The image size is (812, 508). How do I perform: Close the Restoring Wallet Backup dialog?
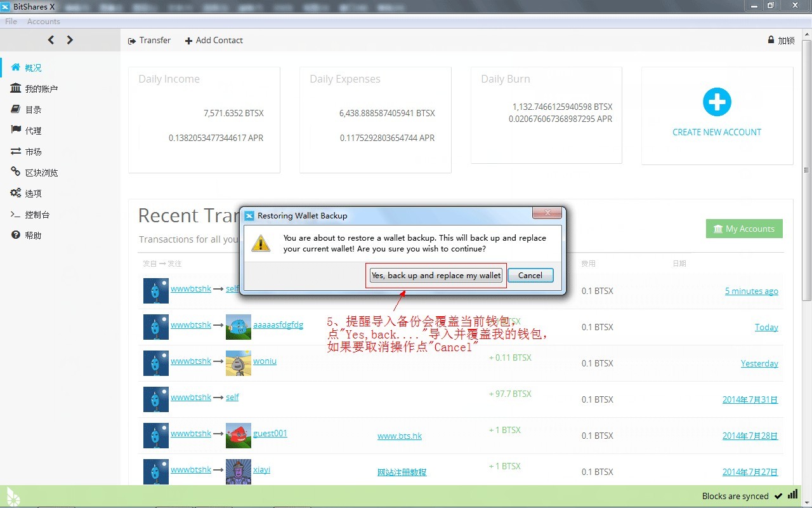coord(547,213)
